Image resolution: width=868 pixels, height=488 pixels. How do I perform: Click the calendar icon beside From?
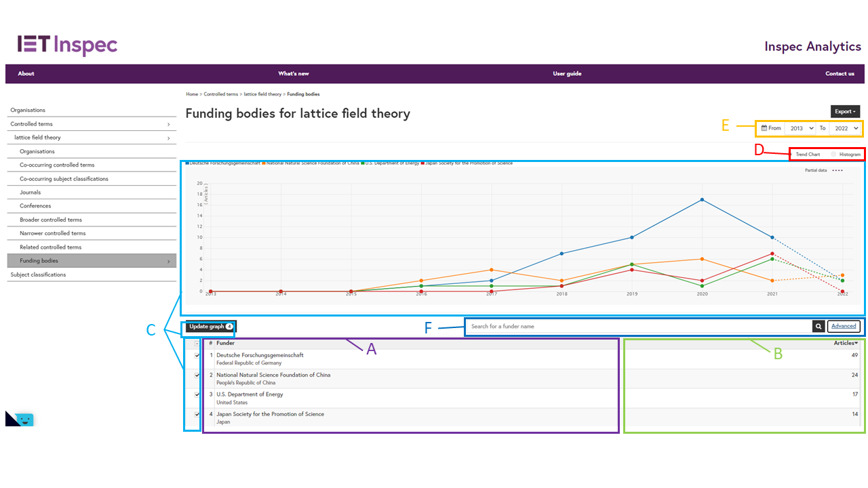(764, 128)
